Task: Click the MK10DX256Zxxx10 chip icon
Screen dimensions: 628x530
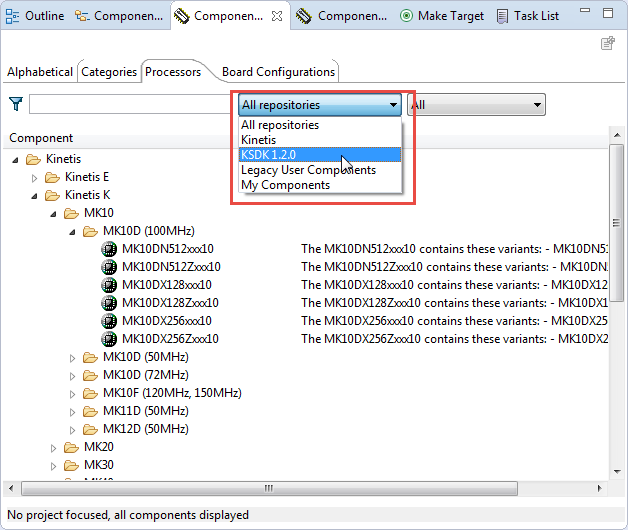Action: (x=109, y=339)
